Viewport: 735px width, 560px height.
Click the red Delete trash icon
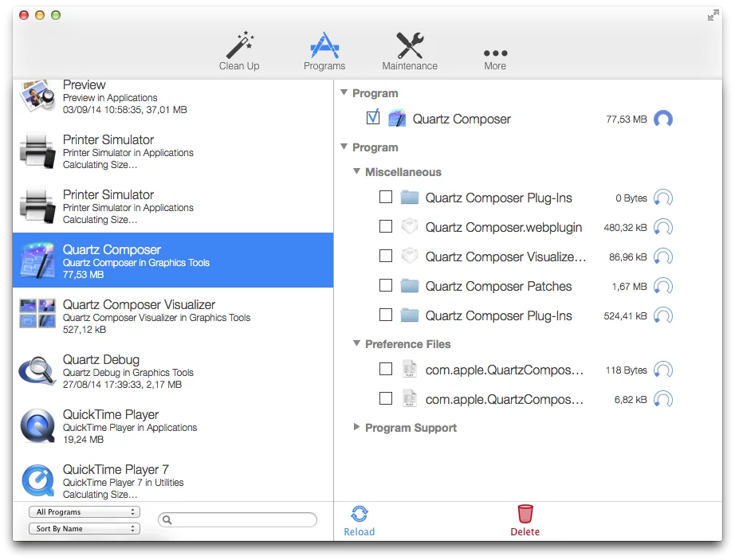(525, 514)
